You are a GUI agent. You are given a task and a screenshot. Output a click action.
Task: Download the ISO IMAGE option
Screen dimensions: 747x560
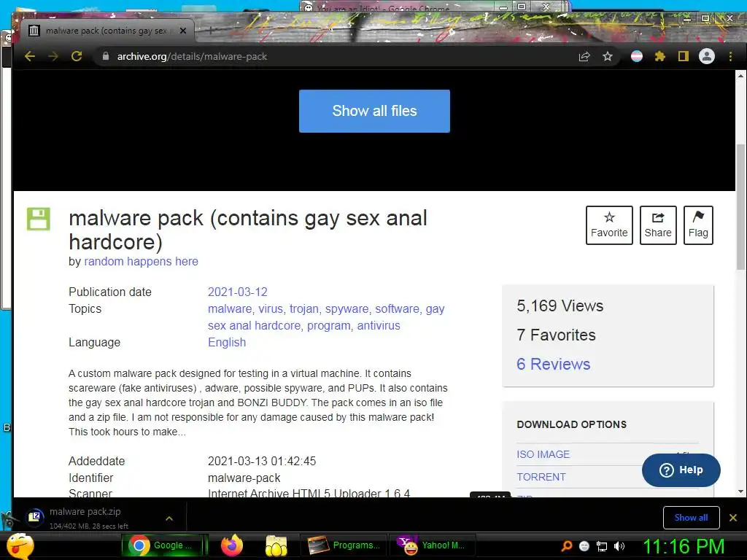[x=543, y=454]
